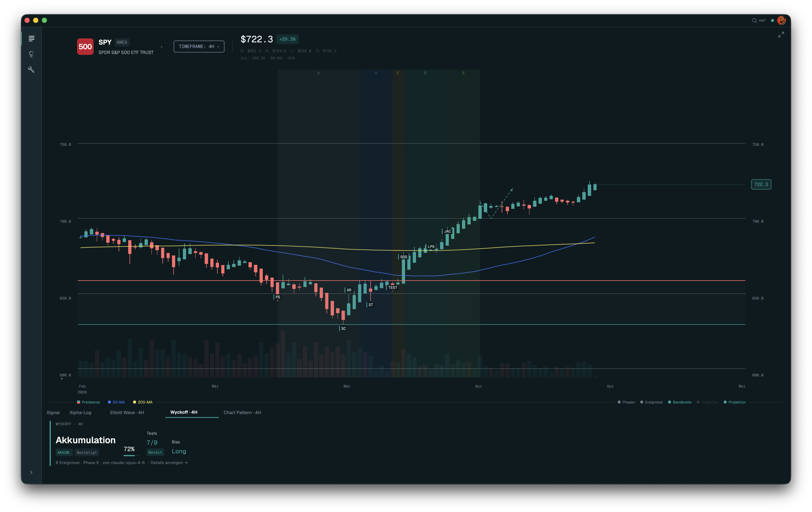Viewport: 812px width, 512px height.
Task: Click the 72% confidence progress bar
Action: [131, 455]
